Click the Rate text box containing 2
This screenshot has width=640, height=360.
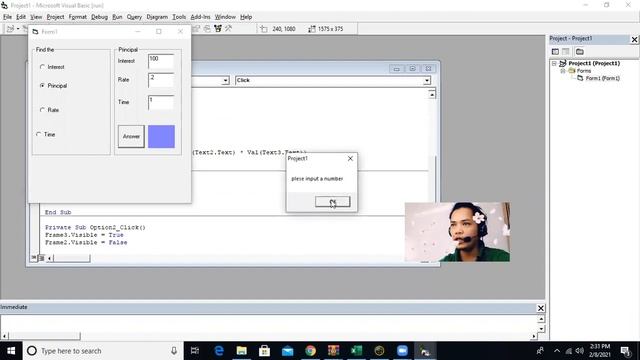(161, 80)
